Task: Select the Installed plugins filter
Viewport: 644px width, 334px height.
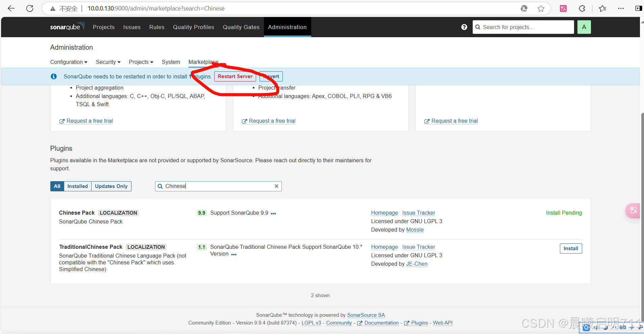Action: coord(77,186)
